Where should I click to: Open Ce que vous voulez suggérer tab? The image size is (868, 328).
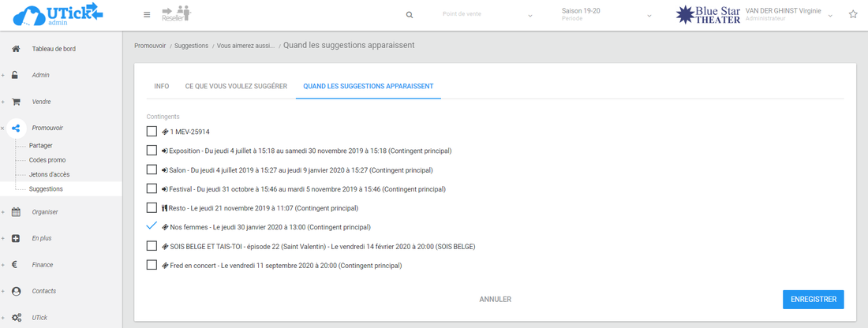pos(236,86)
